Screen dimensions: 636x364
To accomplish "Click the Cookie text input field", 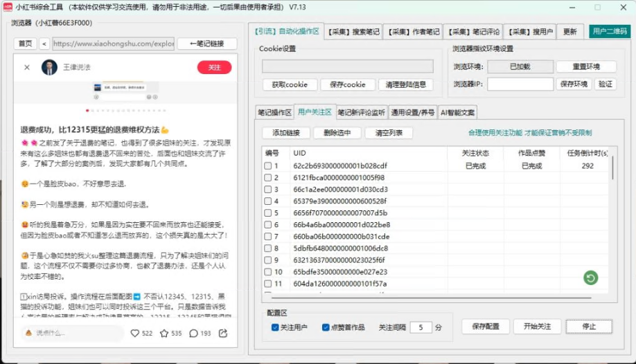I will point(348,66).
